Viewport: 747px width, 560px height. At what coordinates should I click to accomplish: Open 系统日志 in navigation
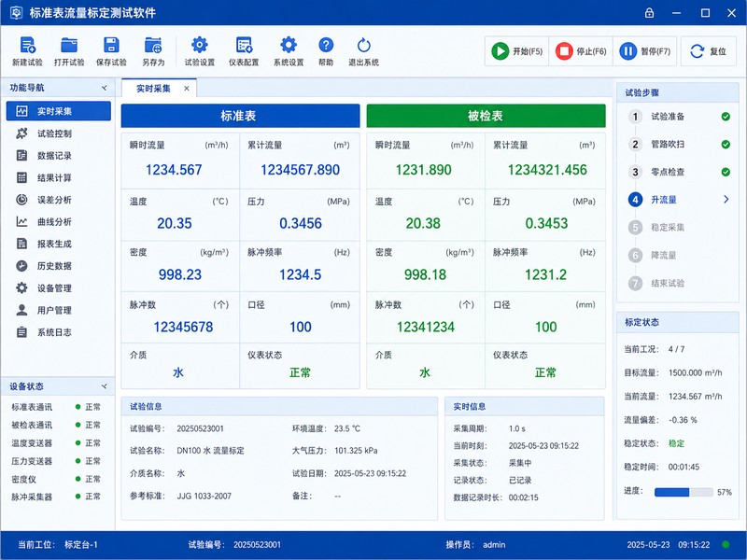coord(59,332)
